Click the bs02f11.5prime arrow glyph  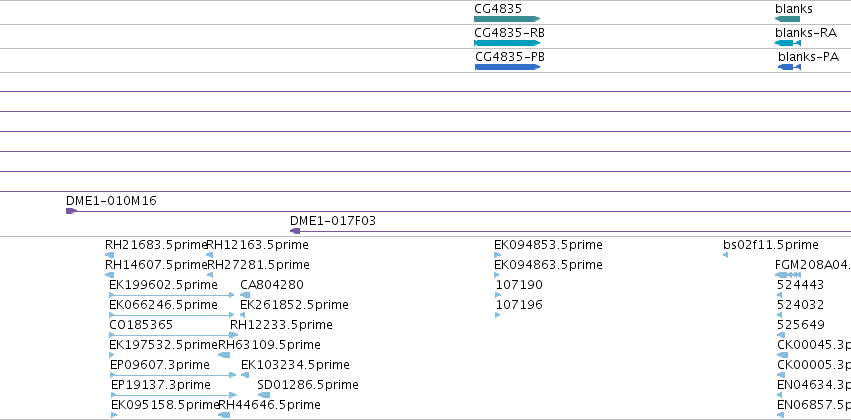coord(726,255)
